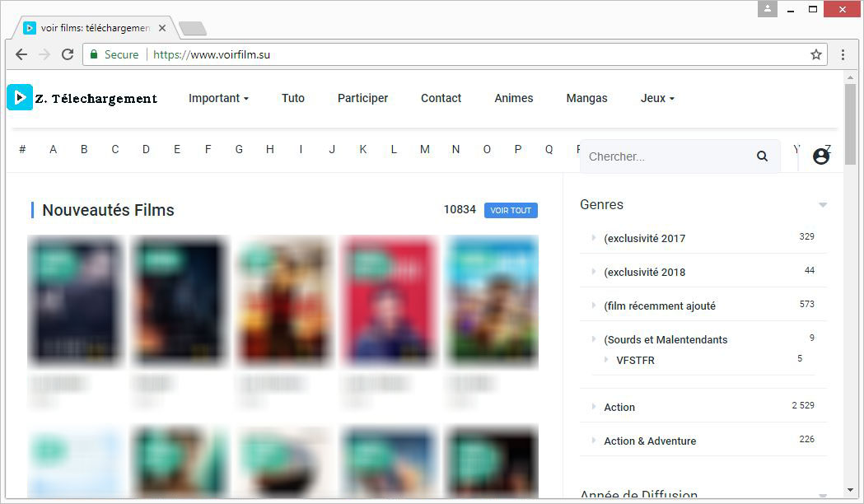Expand the Action genre arrow
The width and height of the screenshot is (864, 504).
point(594,407)
